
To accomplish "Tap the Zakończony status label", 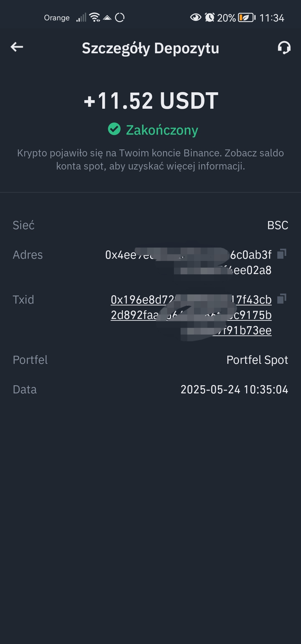I will 162,130.
